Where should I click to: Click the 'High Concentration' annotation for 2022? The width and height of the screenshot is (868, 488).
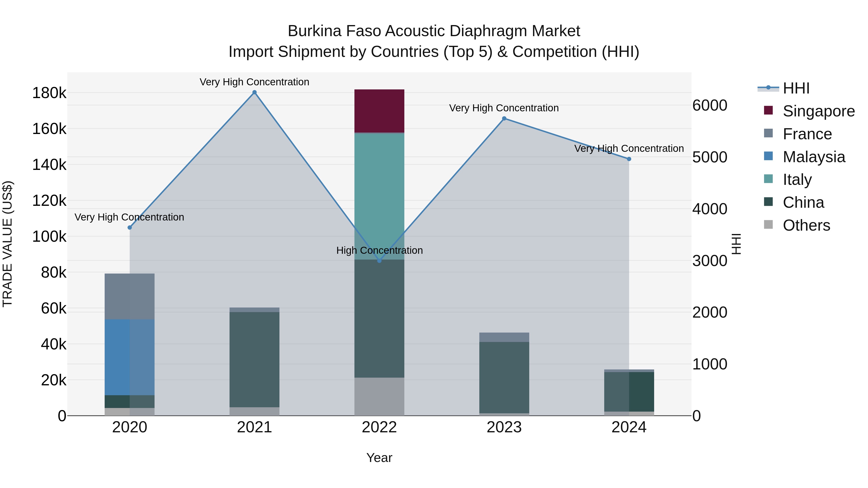(x=380, y=251)
